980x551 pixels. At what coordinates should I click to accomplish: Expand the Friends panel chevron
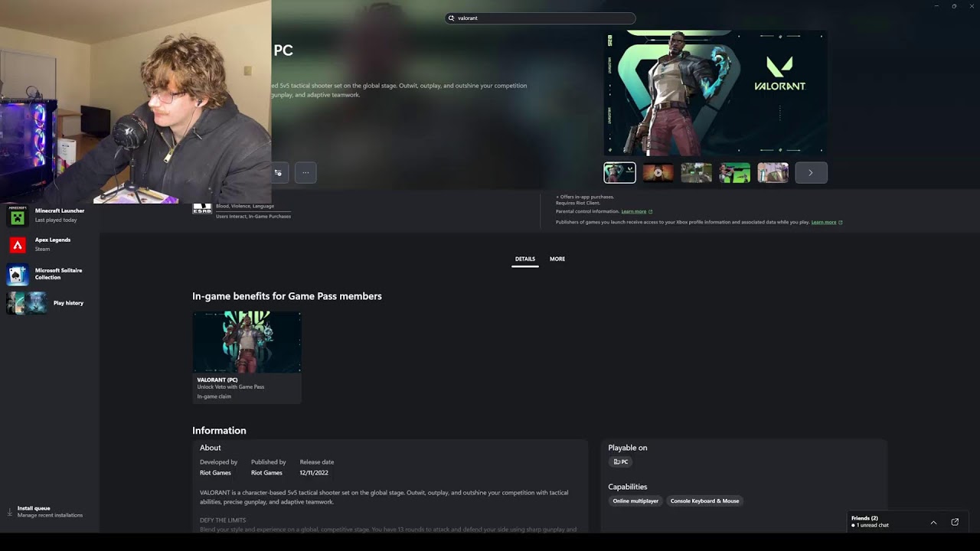pos(933,522)
